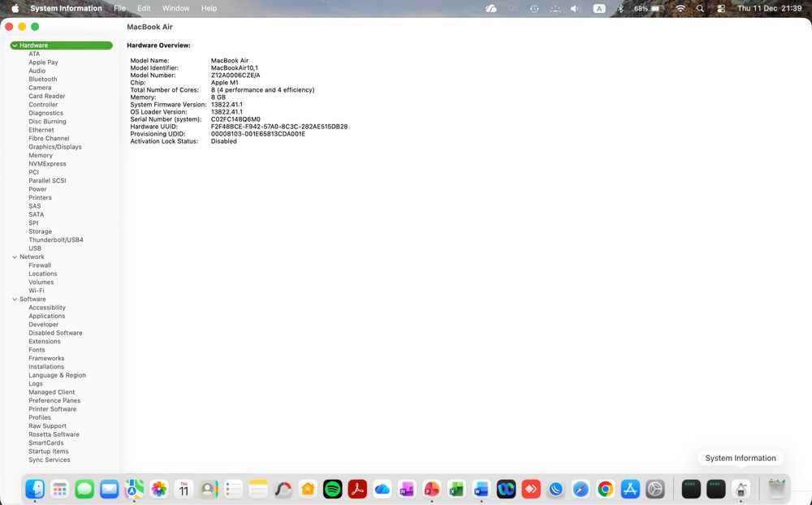
Task: Select Extensions under Software
Action: click(x=45, y=341)
